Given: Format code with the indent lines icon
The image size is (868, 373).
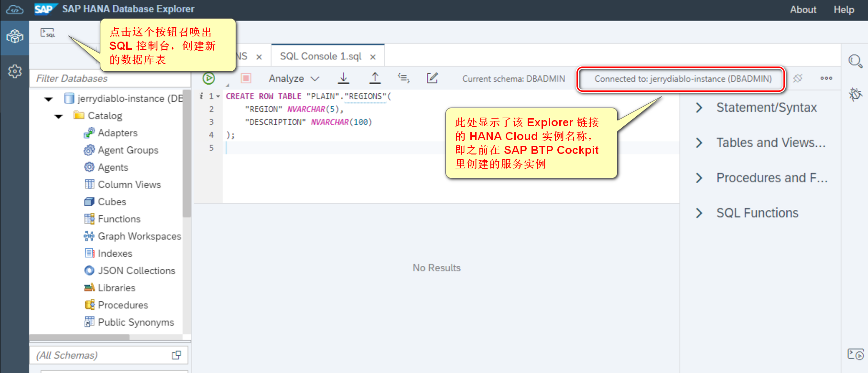Looking at the screenshot, I should 404,78.
